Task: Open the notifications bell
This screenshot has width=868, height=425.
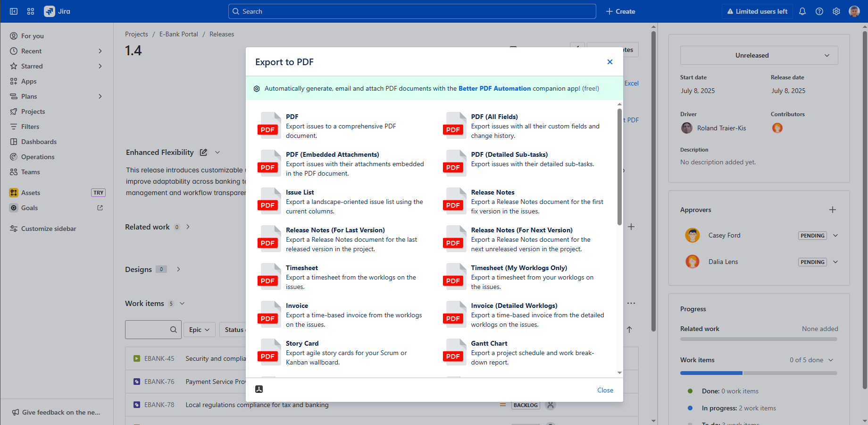Action: tap(802, 11)
